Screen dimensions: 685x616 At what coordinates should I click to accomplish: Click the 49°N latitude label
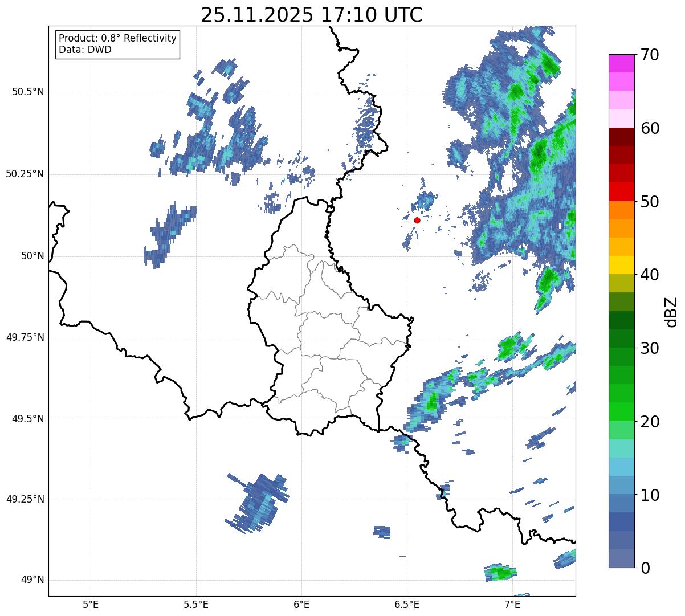pos(32,580)
